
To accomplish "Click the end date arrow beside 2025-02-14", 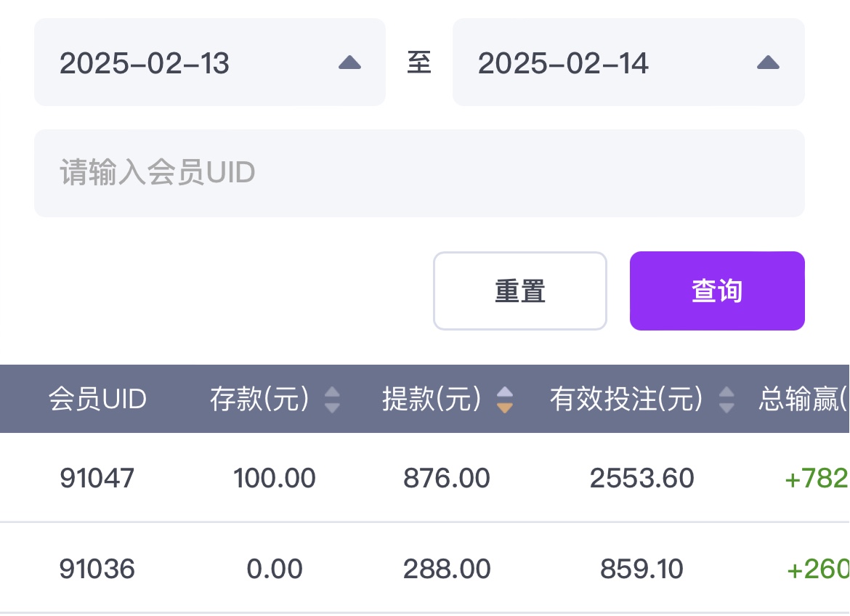I will click(x=768, y=63).
